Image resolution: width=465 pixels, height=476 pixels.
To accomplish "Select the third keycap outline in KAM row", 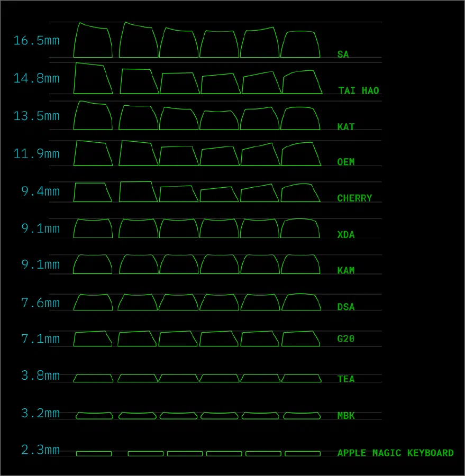I will tap(179, 264).
